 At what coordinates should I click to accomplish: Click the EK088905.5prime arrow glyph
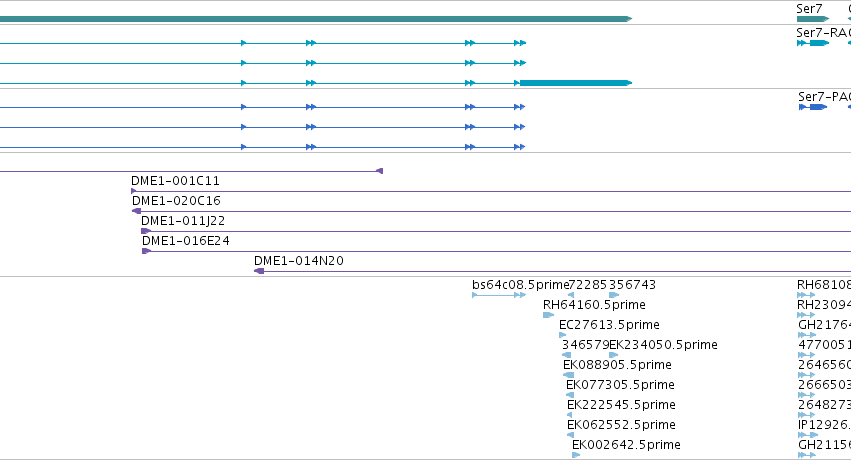(x=569, y=375)
